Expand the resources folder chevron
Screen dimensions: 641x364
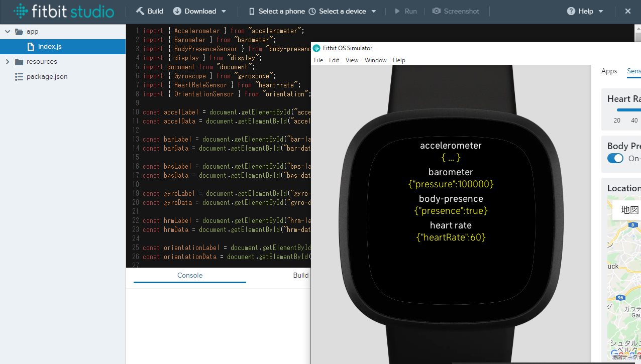(7, 61)
